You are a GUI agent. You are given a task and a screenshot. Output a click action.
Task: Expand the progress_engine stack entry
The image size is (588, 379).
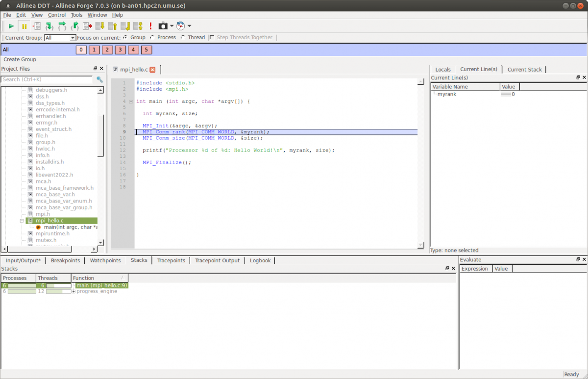pyautogui.click(x=73, y=291)
